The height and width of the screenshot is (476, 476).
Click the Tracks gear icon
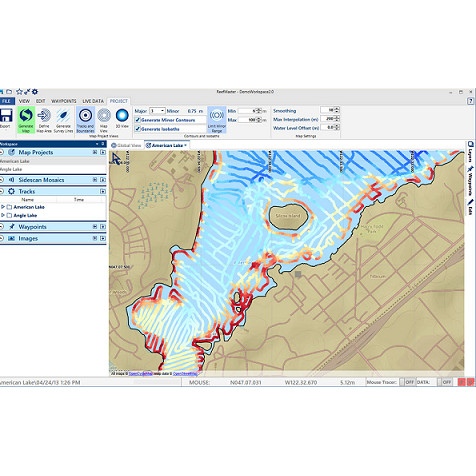(12, 191)
